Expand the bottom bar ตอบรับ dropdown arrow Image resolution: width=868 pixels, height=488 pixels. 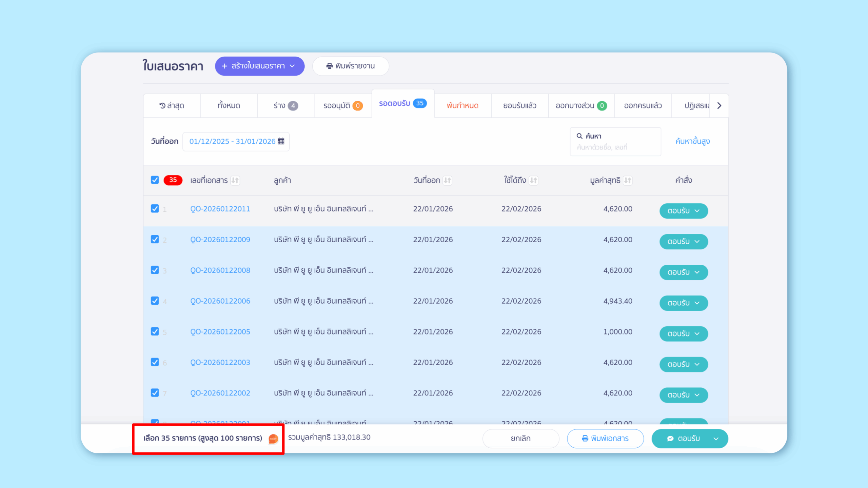coord(716,439)
